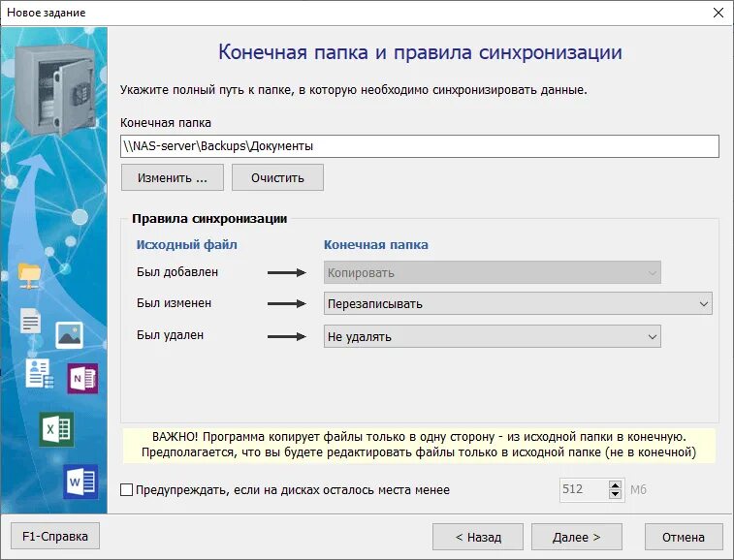Click the Мб unit label

(x=638, y=490)
